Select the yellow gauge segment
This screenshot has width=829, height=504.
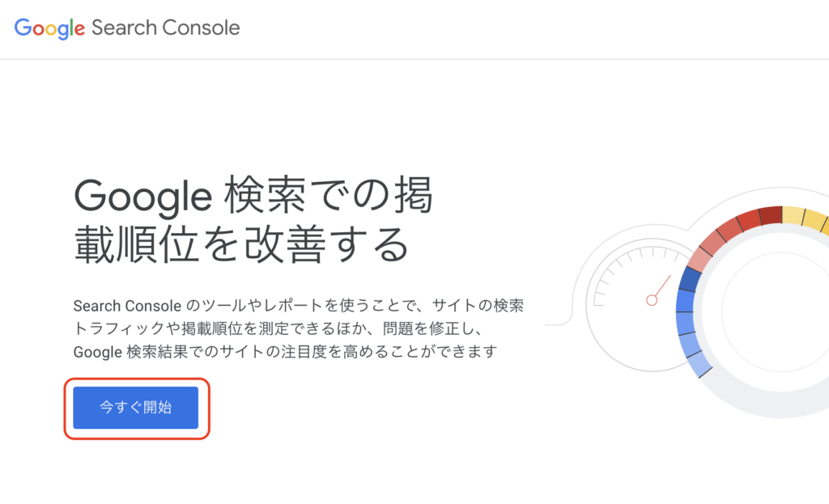tap(806, 218)
